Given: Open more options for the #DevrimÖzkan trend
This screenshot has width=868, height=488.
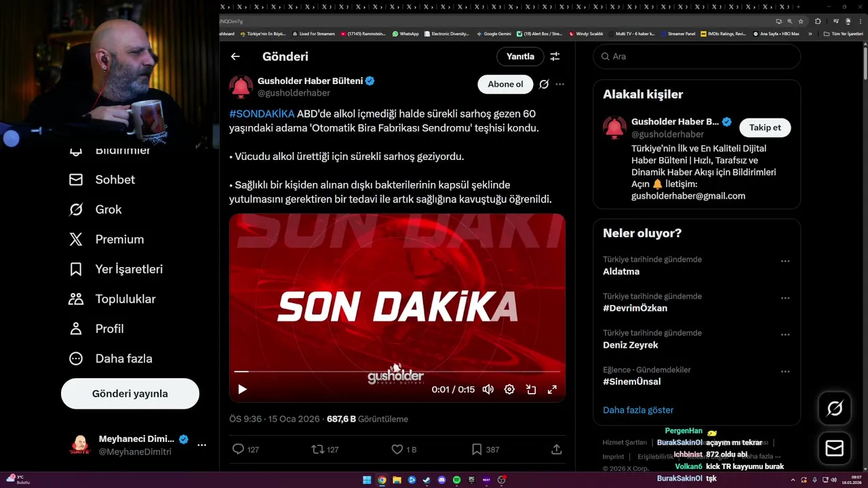Looking at the screenshot, I should click(x=785, y=298).
